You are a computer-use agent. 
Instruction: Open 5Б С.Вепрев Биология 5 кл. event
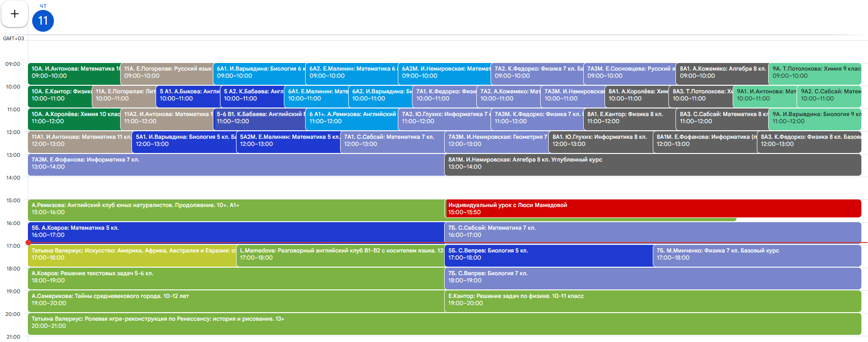click(x=548, y=255)
